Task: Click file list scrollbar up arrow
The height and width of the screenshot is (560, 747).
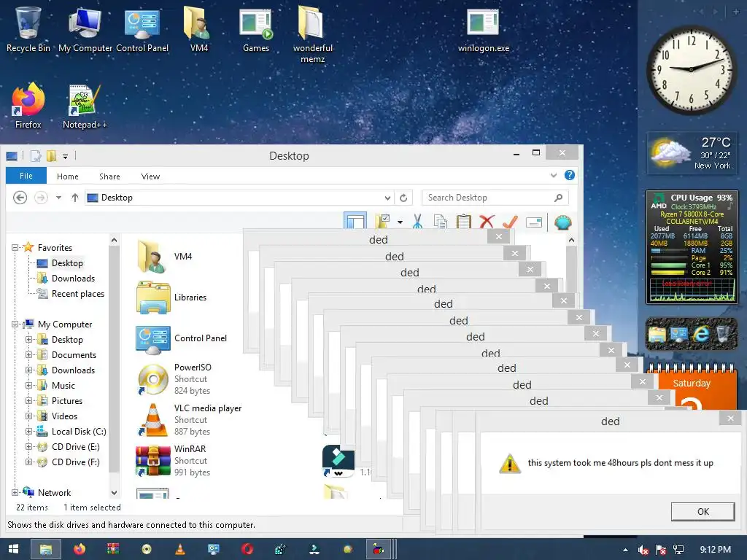Action: pyautogui.click(x=571, y=240)
